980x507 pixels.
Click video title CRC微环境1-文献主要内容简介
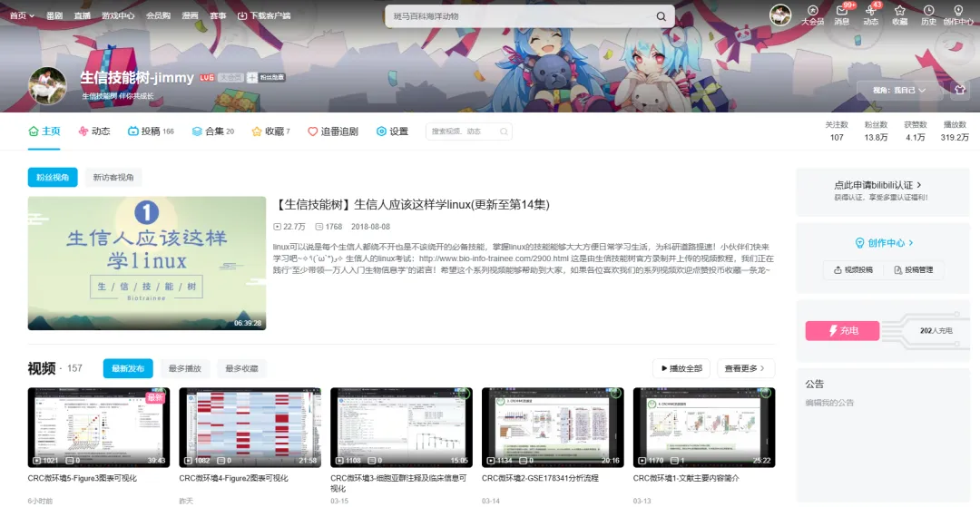686,478
